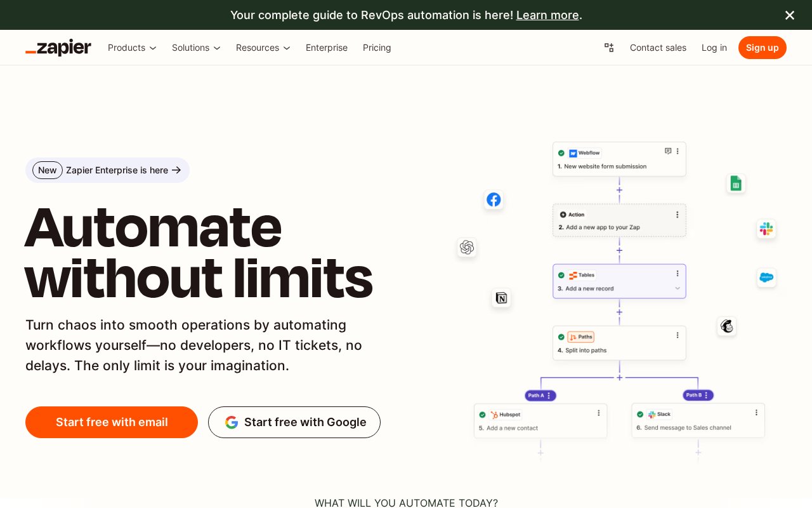Viewport: 812px width, 508px height.
Task: Follow the Learn more link in banner
Action: click(547, 15)
